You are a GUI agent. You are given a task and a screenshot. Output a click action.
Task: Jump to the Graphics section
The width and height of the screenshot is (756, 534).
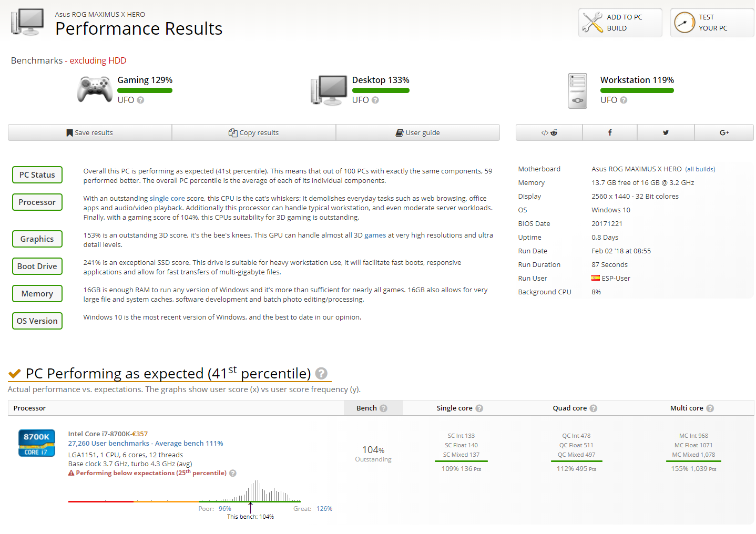pos(37,239)
